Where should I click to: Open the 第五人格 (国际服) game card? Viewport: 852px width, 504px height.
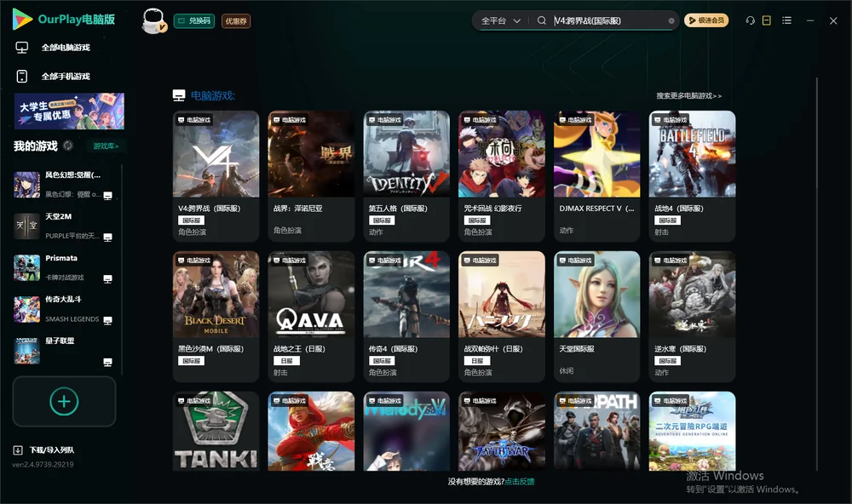click(x=406, y=176)
